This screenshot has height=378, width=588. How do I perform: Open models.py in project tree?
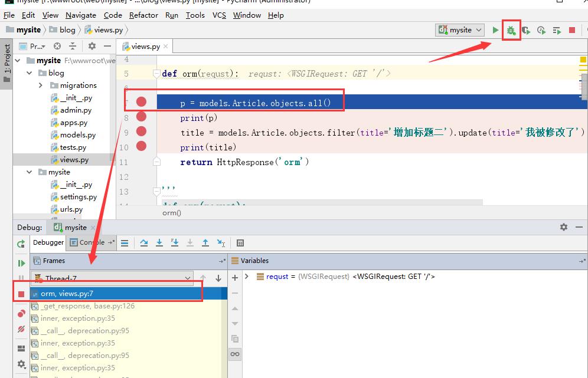(x=77, y=135)
